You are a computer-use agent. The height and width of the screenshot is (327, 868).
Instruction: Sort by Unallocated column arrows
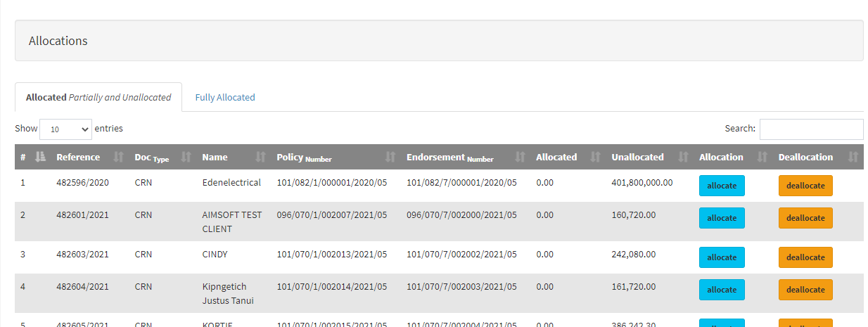[682, 157]
